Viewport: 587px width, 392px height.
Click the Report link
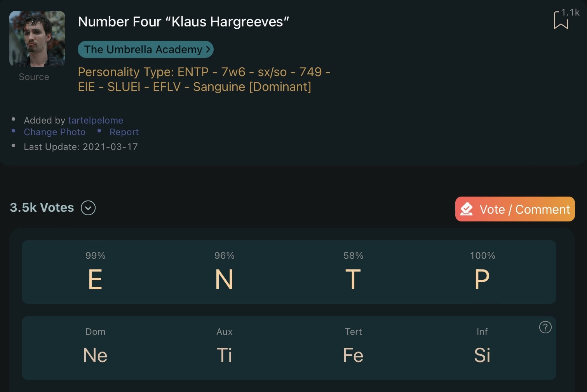(x=124, y=132)
